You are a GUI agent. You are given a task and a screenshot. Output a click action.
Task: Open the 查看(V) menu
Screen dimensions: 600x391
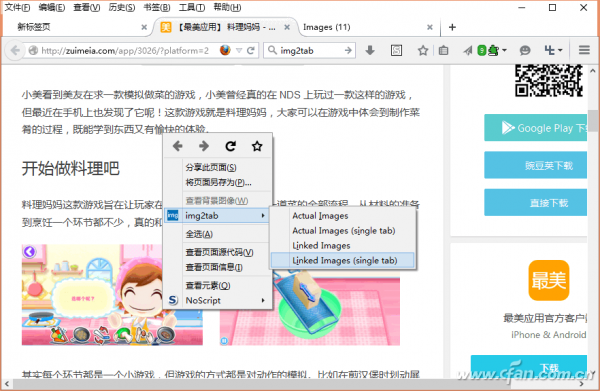[x=86, y=7]
